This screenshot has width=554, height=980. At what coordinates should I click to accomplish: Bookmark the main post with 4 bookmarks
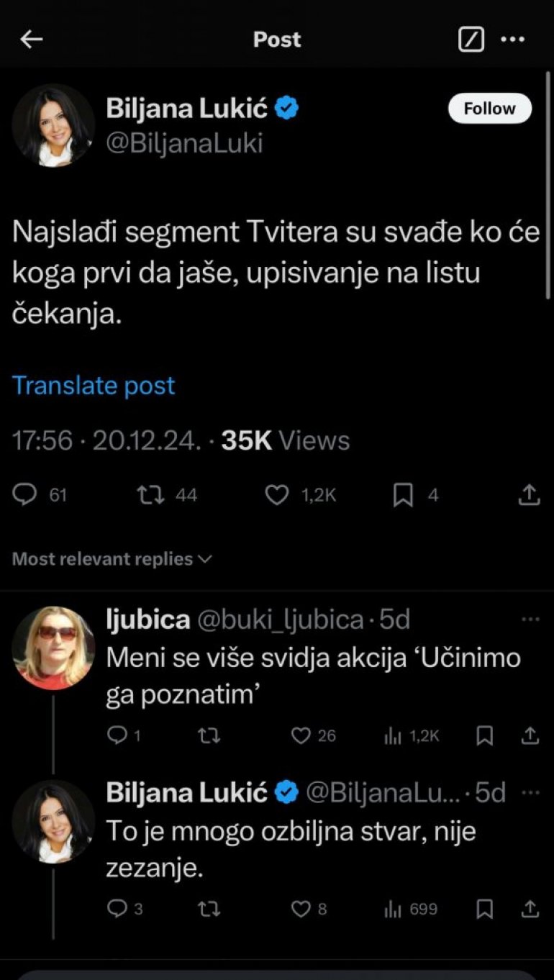[x=403, y=494]
